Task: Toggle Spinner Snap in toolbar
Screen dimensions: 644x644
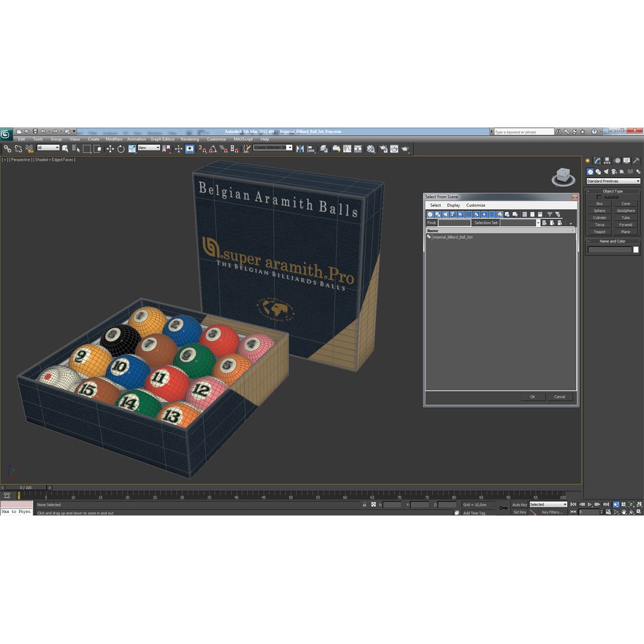Action: [234, 148]
